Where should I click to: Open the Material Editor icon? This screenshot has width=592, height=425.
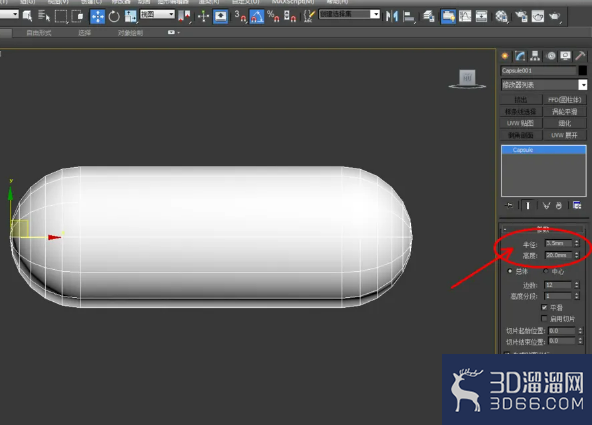pos(501,16)
